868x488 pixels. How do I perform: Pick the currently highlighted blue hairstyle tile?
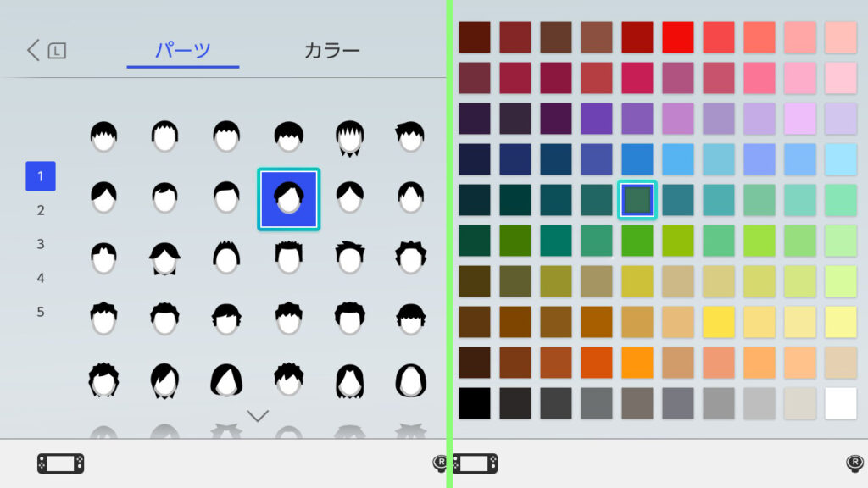point(289,199)
